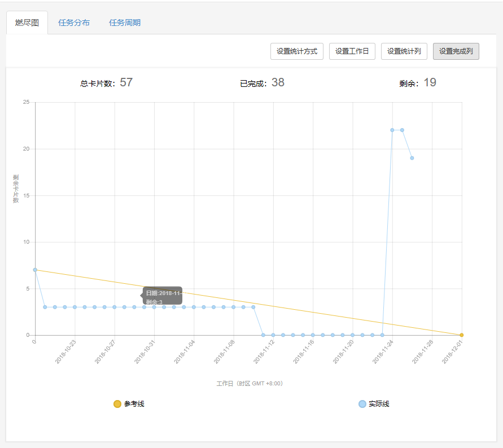Toggle the 参考线 legend item

pos(129,404)
